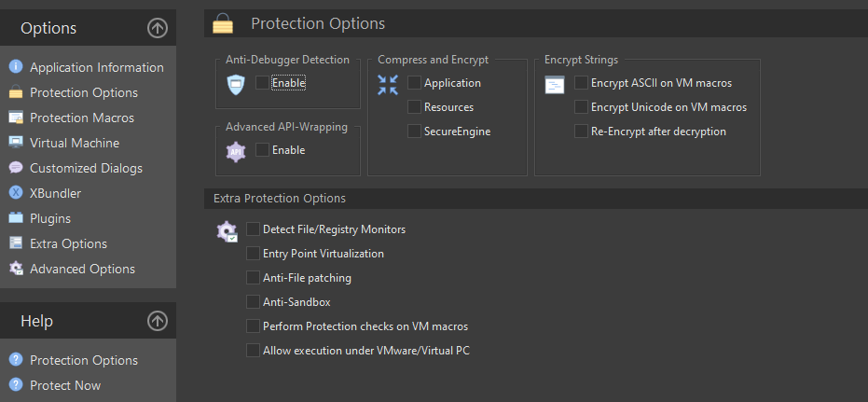Screen dimensions: 868x402
Task: Click the Application Information info icon
Action: point(16,67)
